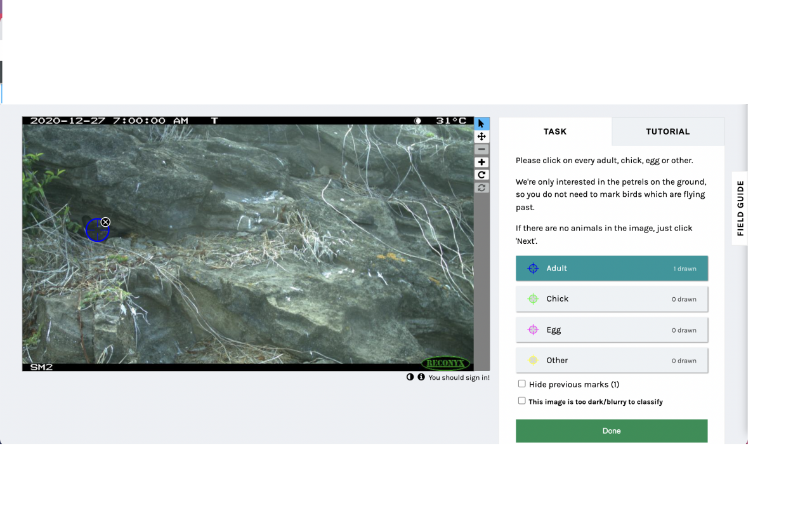
Task: Check 'Hide previous marks (1)'
Action: click(x=521, y=384)
